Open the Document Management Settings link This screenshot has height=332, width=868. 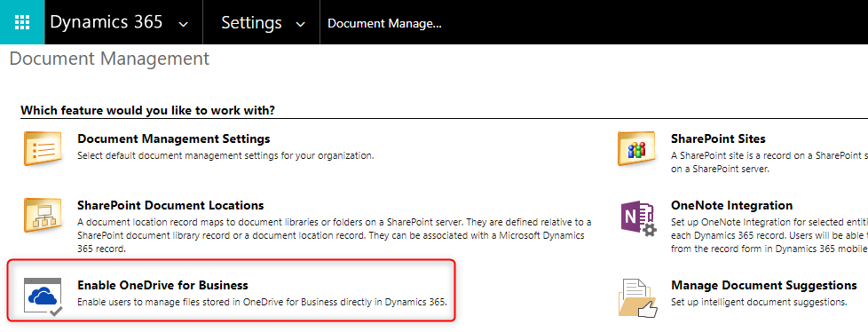174,138
